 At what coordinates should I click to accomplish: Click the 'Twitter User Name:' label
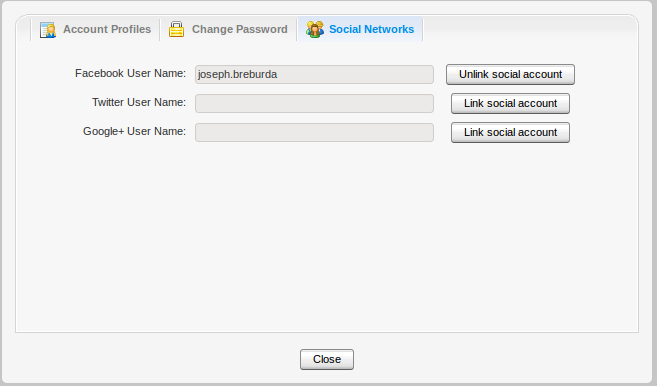[x=139, y=102]
